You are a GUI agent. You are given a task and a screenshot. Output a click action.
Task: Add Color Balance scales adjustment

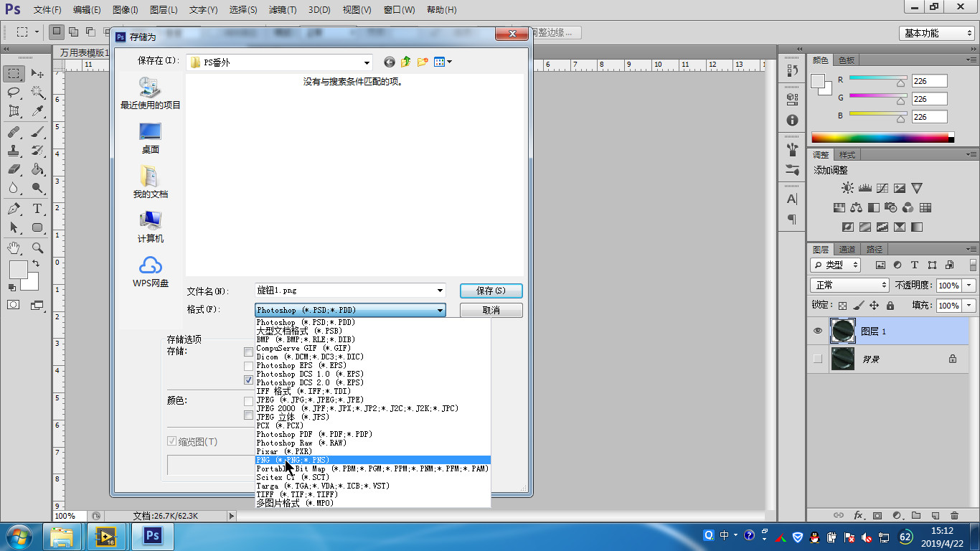[x=856, y=208]
